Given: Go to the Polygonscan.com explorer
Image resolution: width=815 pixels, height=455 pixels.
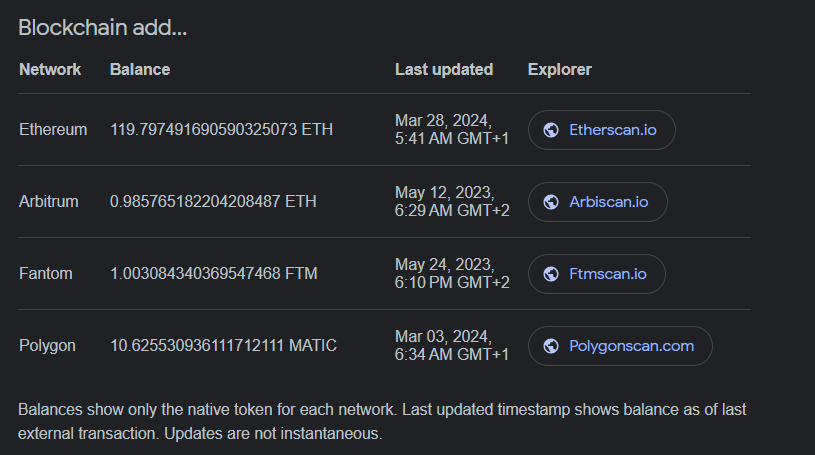Looking at the screenshot, I should pos(620,346).
